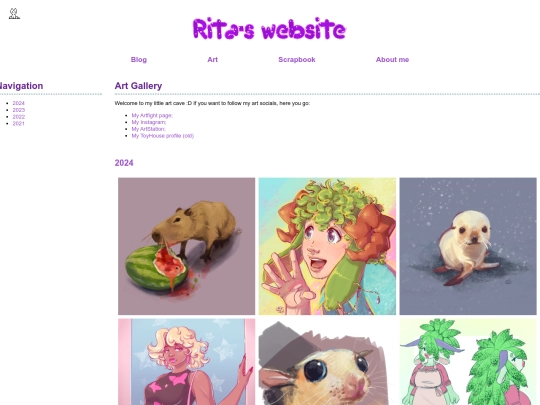Open the My Artfight page link
The image size is (540, 405).
click(152, 115)
